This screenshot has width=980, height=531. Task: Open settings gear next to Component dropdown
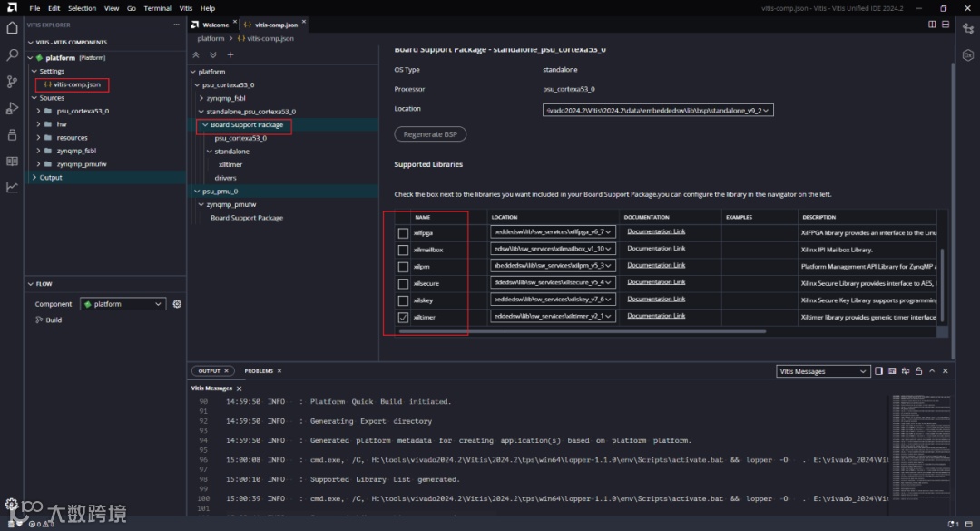coord(177,304)
